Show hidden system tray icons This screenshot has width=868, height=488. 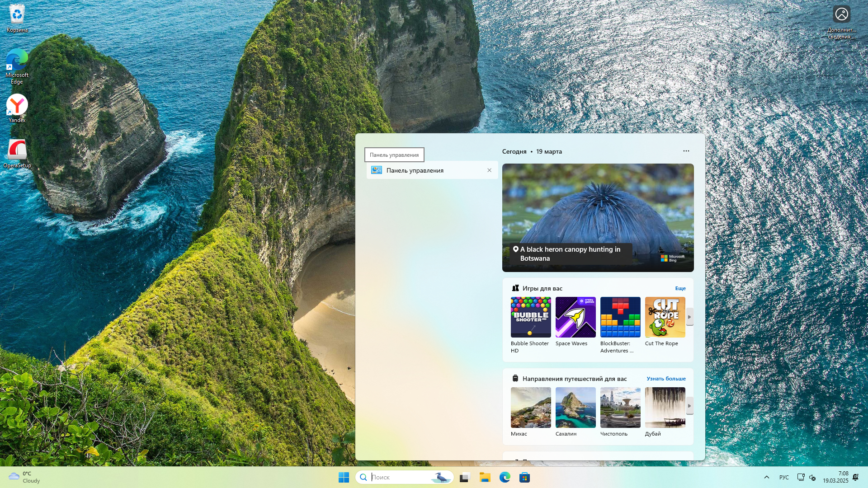[766, 478]
